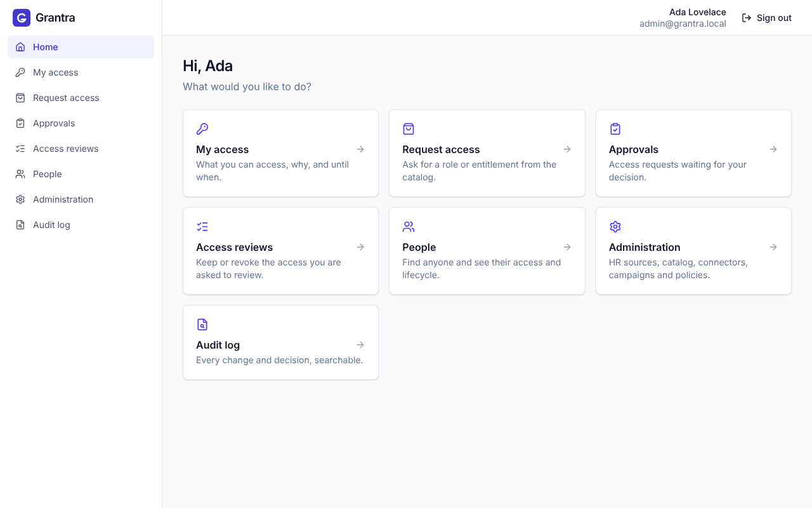Image resolution: width=812 pixels, height=508 pixels.
Task: Click the key icon on My access card
Action: tap(202, 129)
